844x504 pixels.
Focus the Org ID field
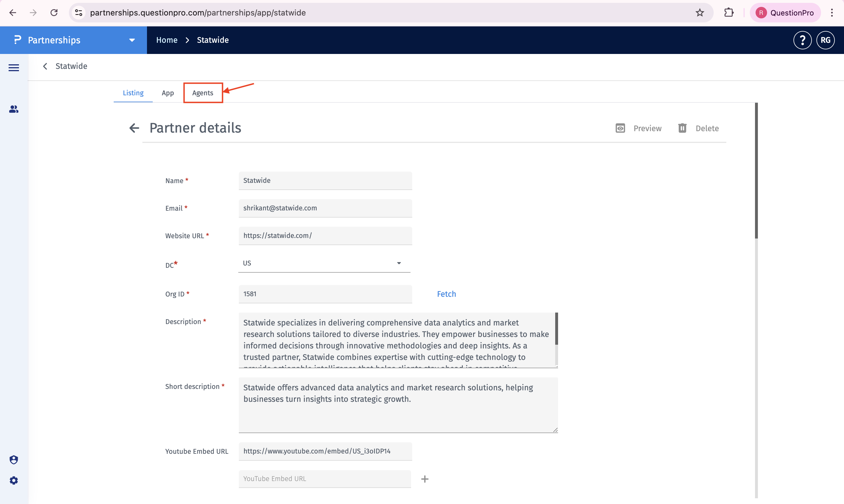click(x=325, y=294)
